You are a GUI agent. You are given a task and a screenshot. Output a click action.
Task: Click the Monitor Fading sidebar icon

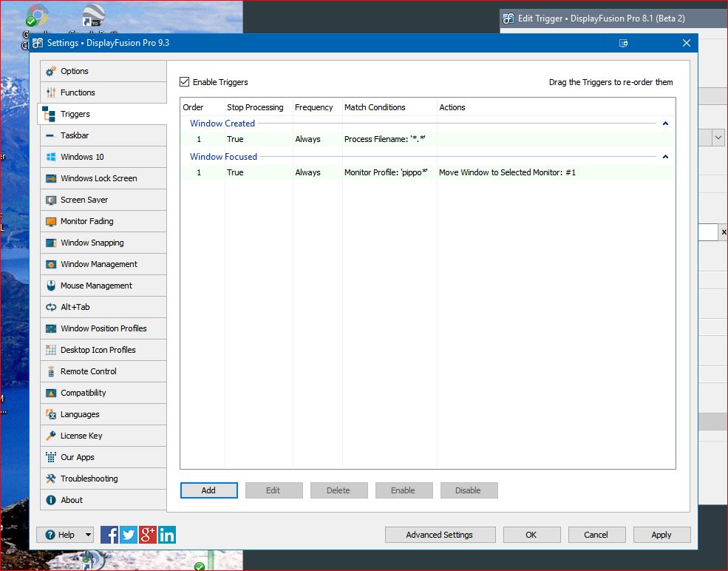[51, 221]
